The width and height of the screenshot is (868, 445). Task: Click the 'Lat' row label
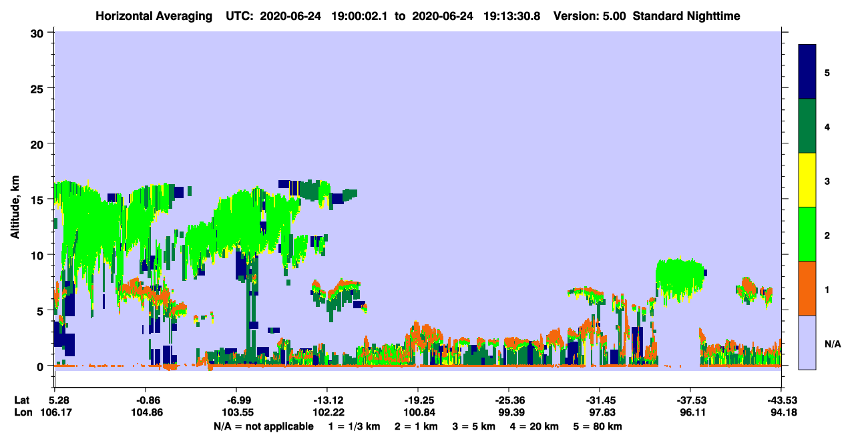point(22,400)
